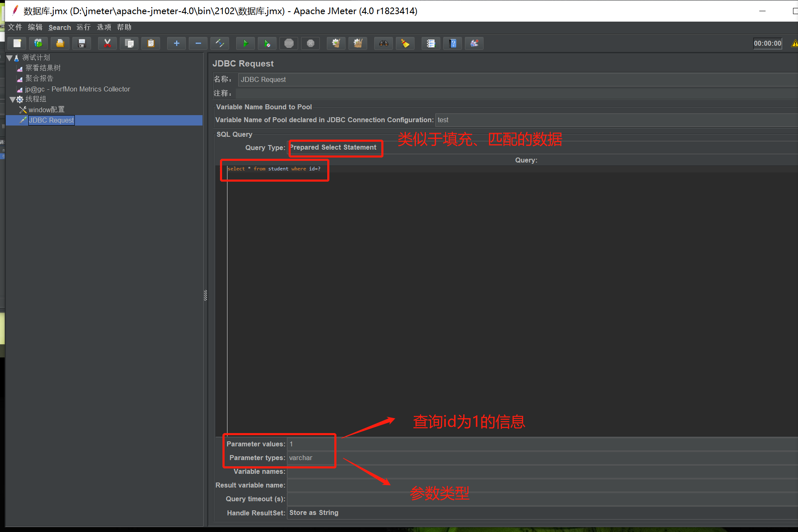Select jp@gc PerfMon Metrics Collector node
The image size is (798, 532).
tap(77, 89)
